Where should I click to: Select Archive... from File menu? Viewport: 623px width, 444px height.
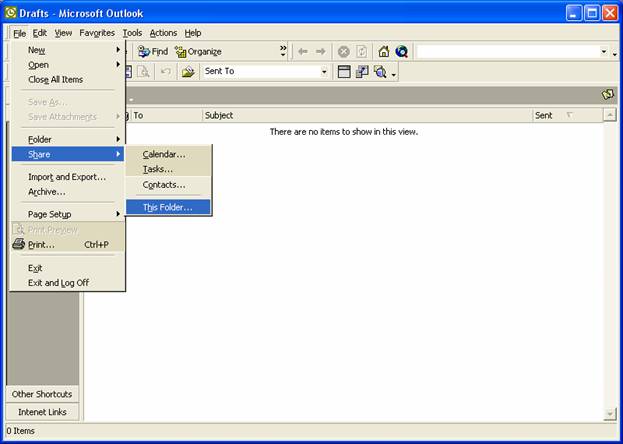[x=68, y=192]
